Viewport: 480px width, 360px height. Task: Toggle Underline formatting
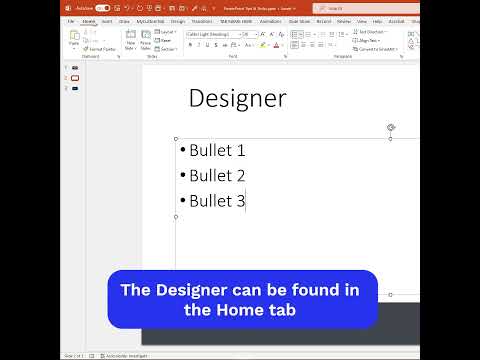207,45
